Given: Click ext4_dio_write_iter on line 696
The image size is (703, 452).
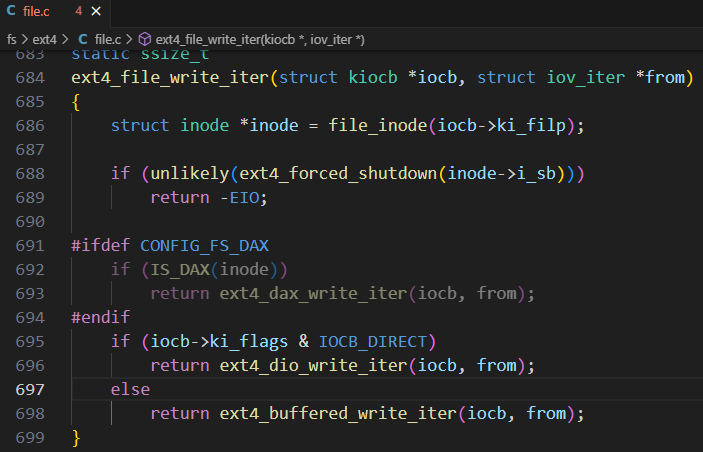Looking at the screenshot, I should [313, 365].
